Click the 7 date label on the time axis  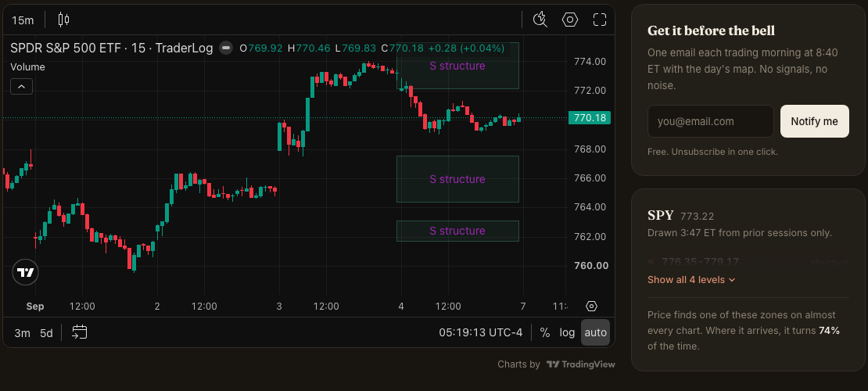(523, 307)
